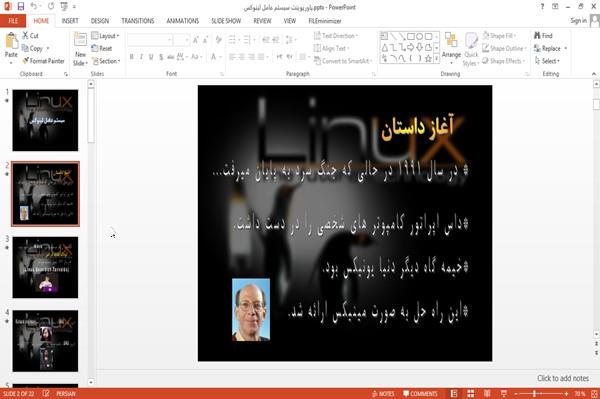Switch to the DESIGN tab
The width and height of the screenshot is (600, 399).
[x=99, y=21]
